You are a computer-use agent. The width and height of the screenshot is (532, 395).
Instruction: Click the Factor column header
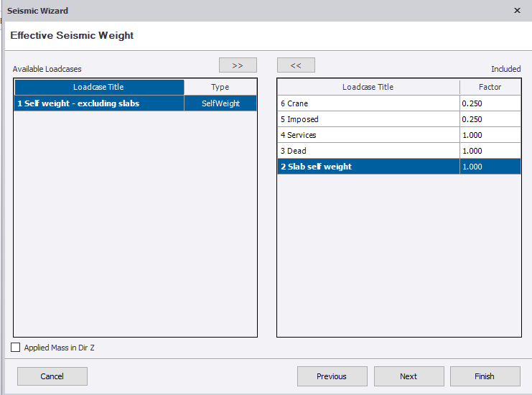[490, 87]
